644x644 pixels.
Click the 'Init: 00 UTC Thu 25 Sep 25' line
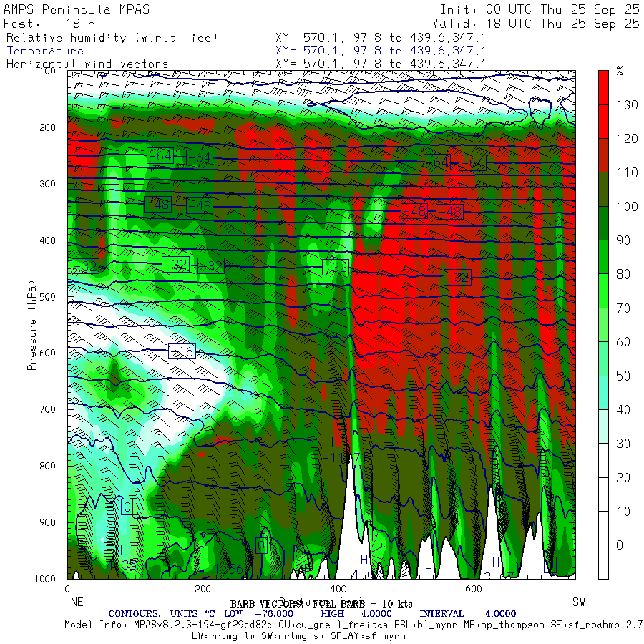540,9
